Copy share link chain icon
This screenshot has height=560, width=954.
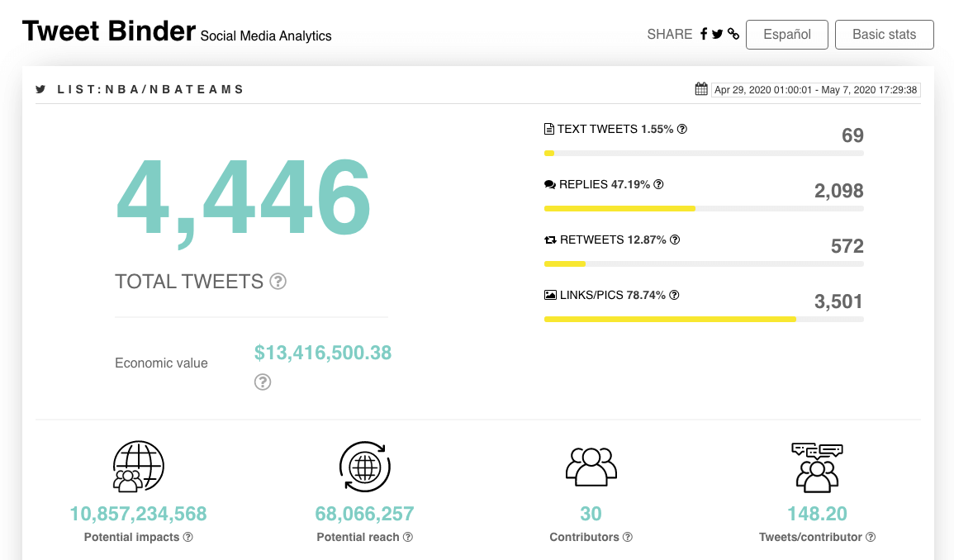click(x=733, y=34)
